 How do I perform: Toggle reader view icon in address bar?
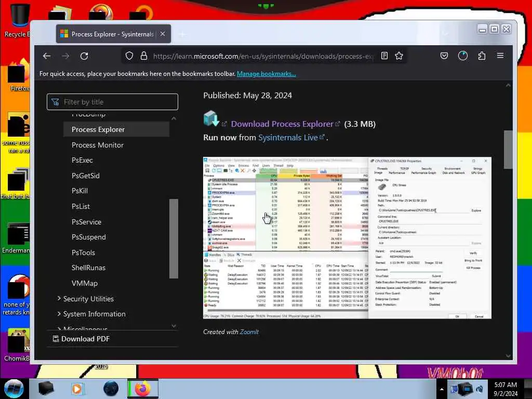384,56
